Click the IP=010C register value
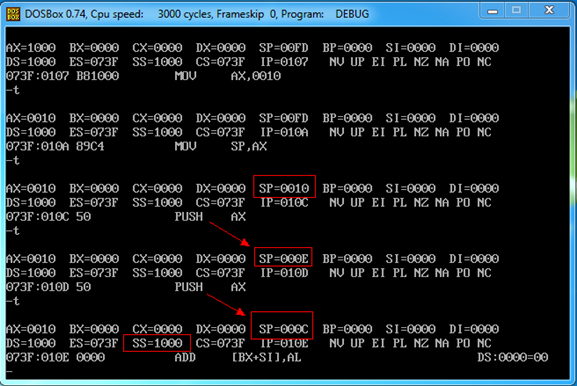577x386 pixels. coord(284,202)
